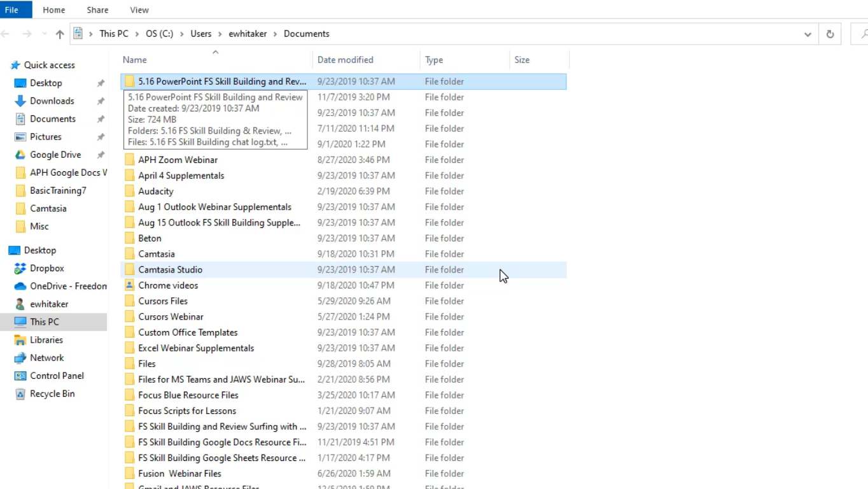Viewport: 868px width, 489px height.
Task: Open the Share ribbon tab
Action: [x=97, y=10]
